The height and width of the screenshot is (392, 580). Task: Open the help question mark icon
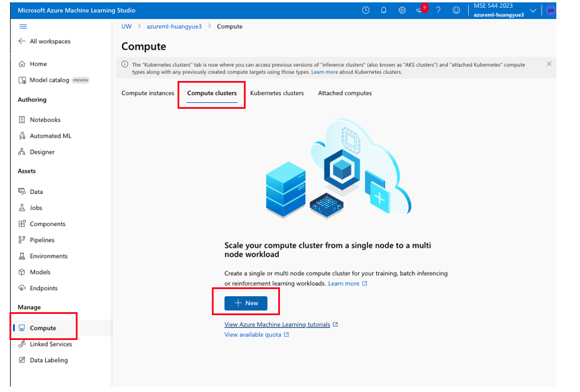(439, 10)
